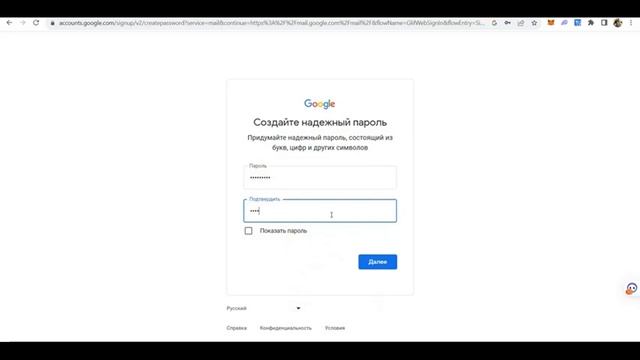Image resolution: width=640 pixels, height=360 pixels.
Task: Share this page via share icon
Action: coord(521,23)
